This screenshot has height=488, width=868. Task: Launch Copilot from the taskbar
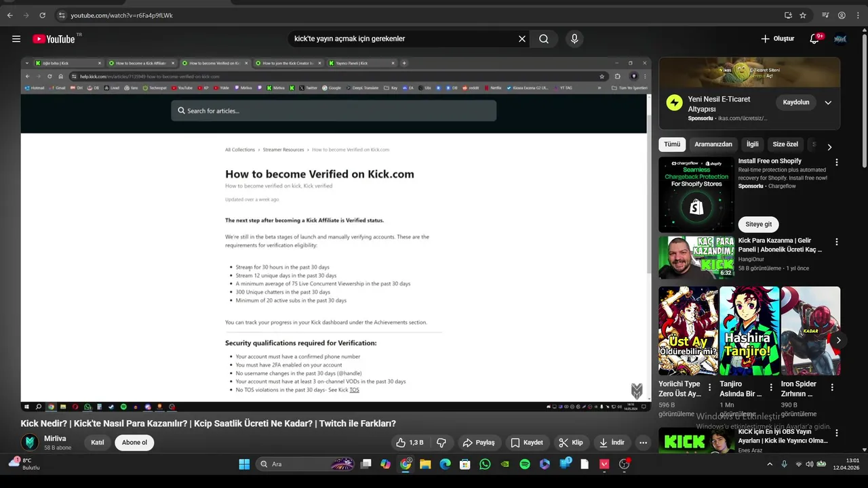tap(386, 464)
